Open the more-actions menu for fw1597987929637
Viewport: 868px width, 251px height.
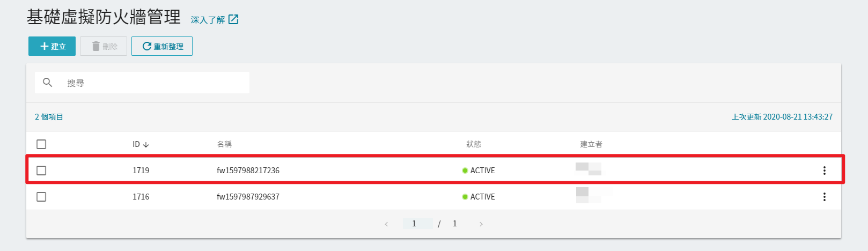click(825, 197)
